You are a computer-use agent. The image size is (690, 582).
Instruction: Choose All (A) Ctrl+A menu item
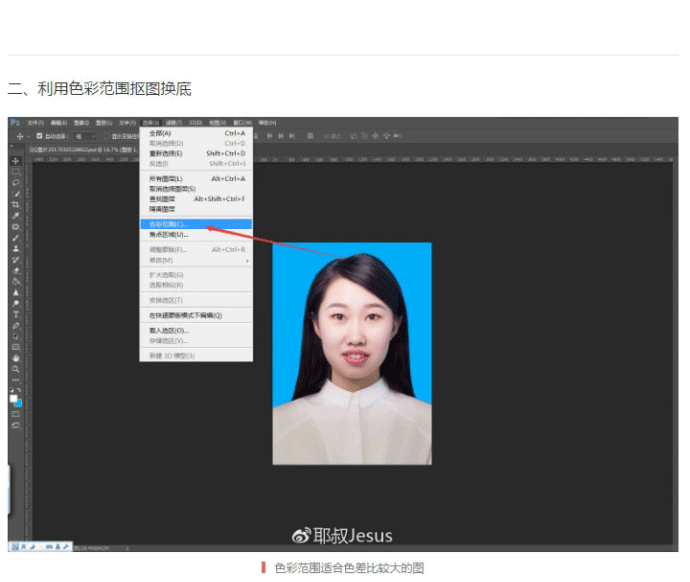[x=196, y=133]
